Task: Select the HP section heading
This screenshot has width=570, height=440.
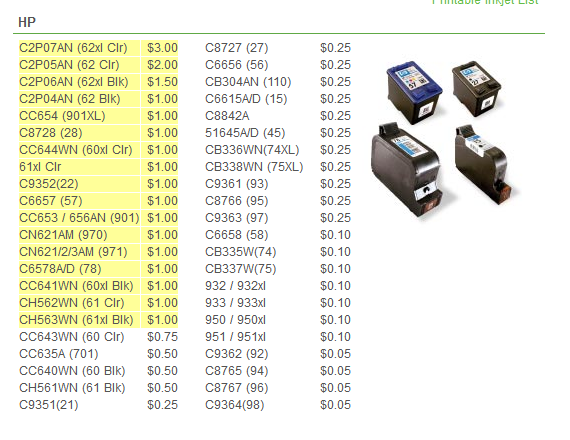Action: [x=27, y=23]
